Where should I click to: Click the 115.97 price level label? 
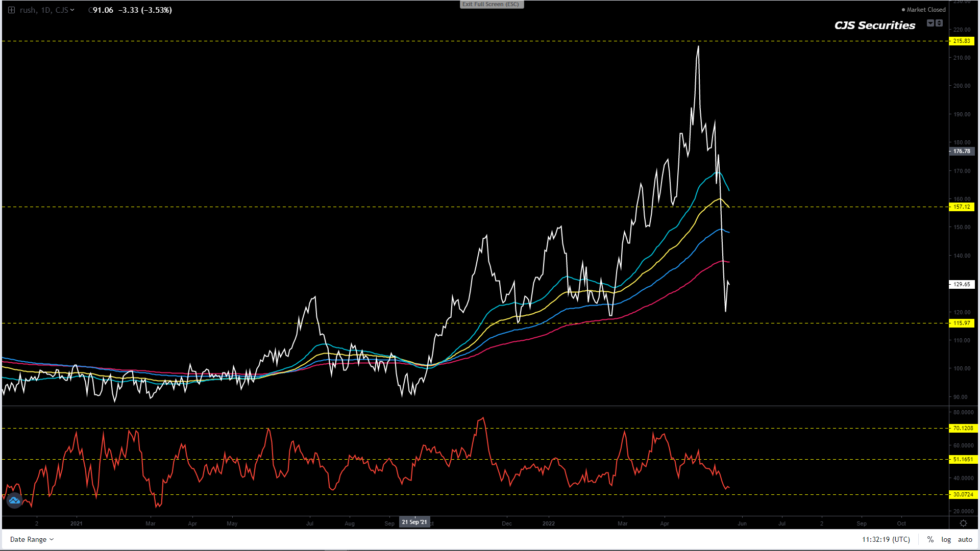tap(962, 323)
